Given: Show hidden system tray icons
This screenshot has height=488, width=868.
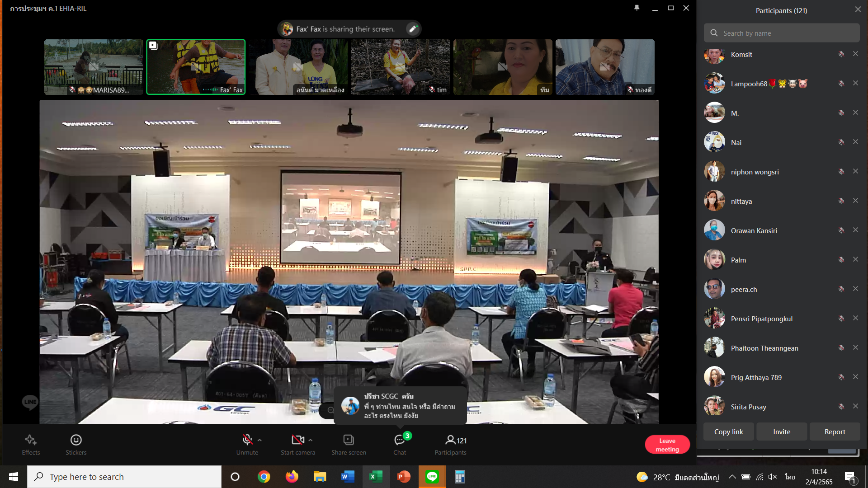Looking at the screenshot, I should click(x=732, y=477).
